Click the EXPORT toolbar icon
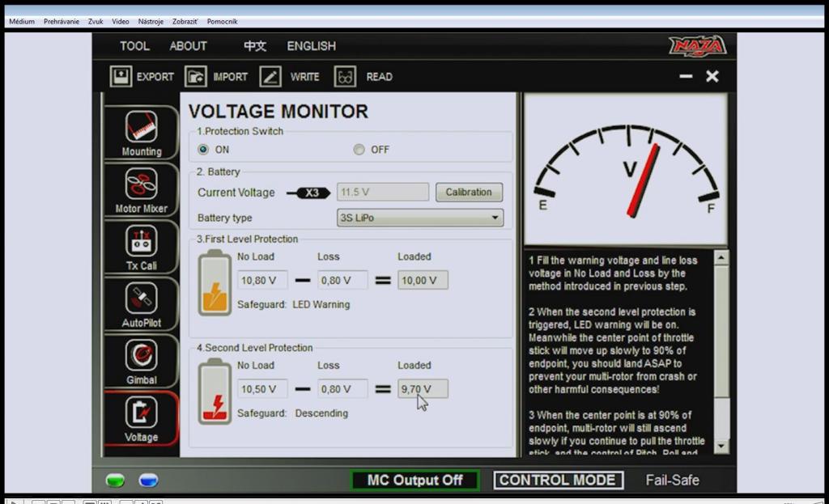829x504 pixels. [x=121, y=77]
